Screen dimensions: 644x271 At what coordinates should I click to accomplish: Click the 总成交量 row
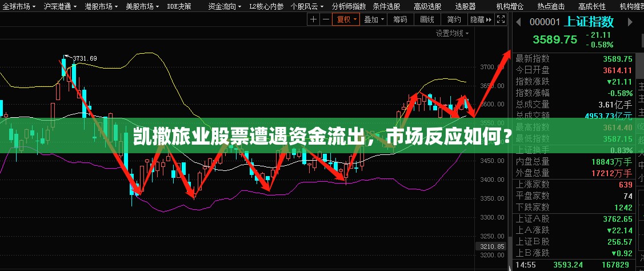[574, 105]
